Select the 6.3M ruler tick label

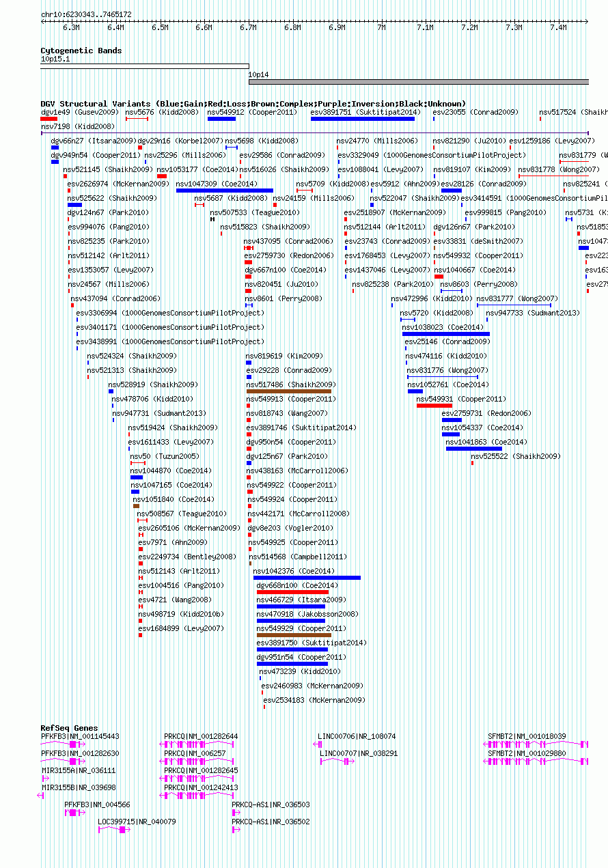pos(71,28)
